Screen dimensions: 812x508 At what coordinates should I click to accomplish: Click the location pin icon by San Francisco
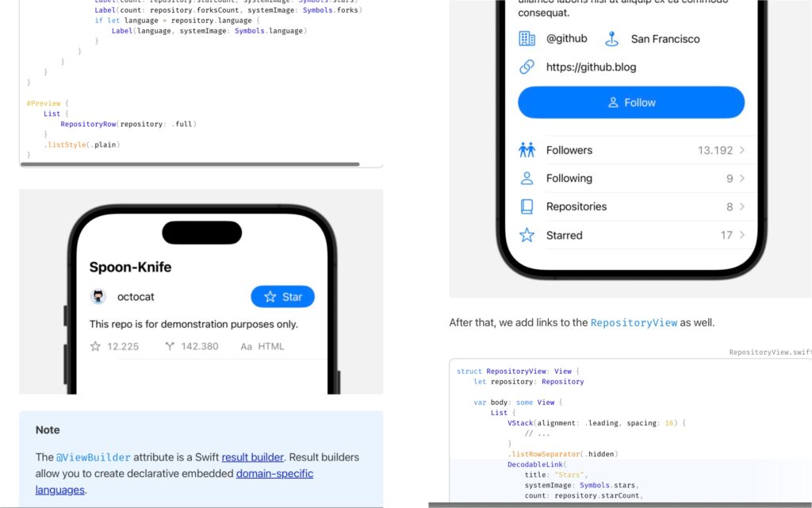[x=611, y=39]
